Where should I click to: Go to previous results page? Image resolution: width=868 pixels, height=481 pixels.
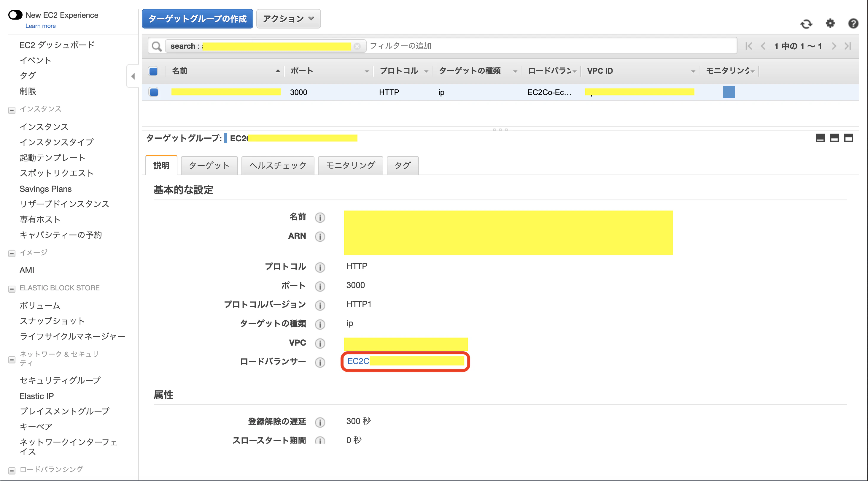tap(763, 46)
